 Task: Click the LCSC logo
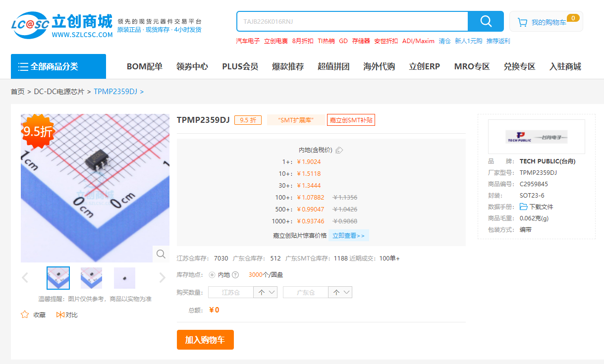click(62, 26)
